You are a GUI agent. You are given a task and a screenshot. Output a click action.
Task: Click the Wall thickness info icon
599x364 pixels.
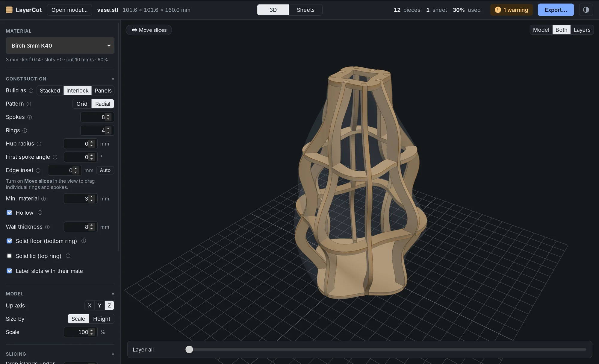[x=47, y=227]
